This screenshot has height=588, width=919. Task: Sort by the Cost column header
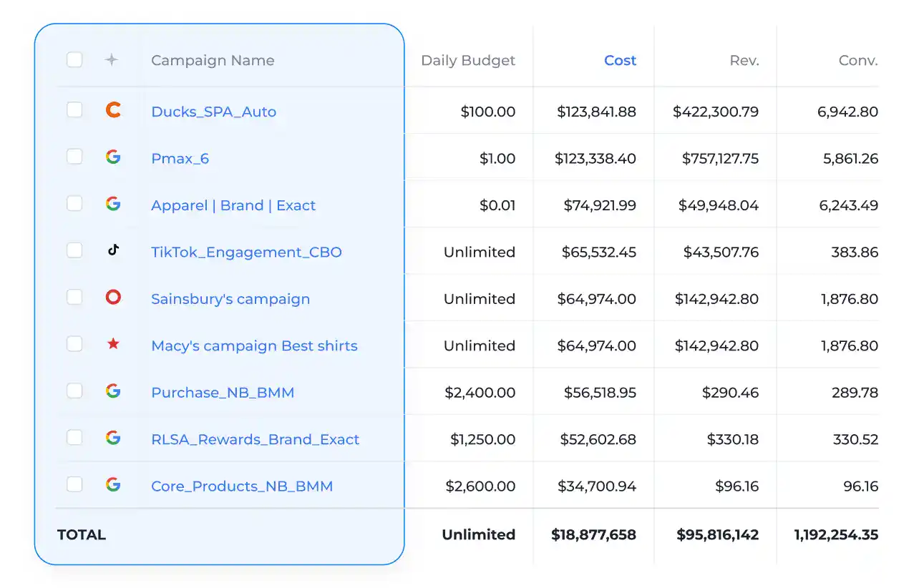620,61
